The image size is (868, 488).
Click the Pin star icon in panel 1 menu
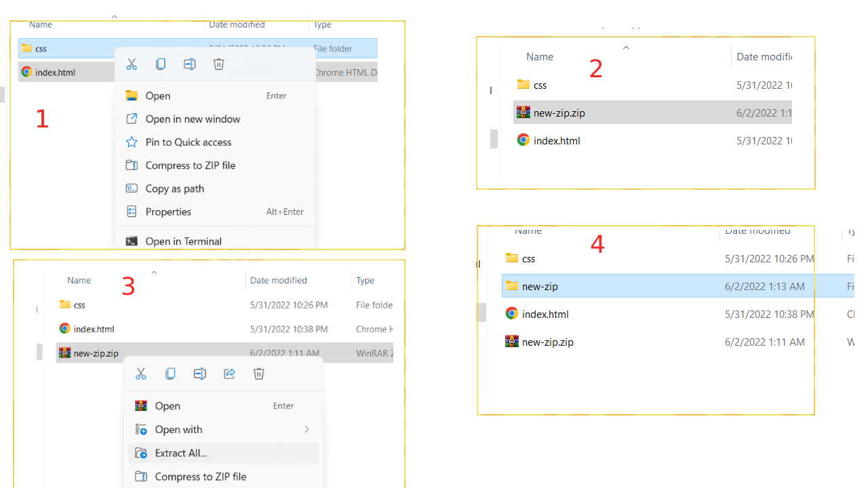pos(132,142)
